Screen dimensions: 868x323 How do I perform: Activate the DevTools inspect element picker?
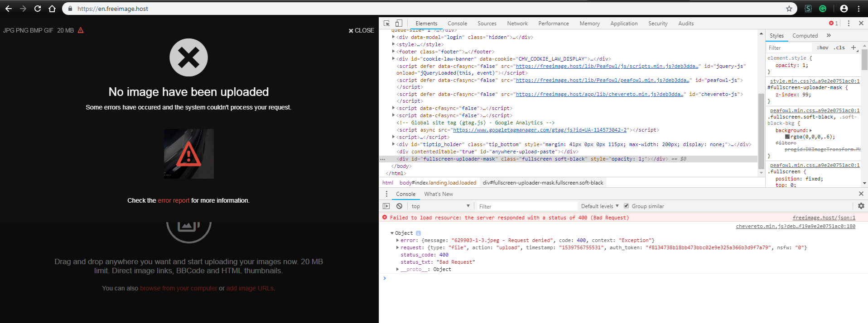tap(386, 24)
